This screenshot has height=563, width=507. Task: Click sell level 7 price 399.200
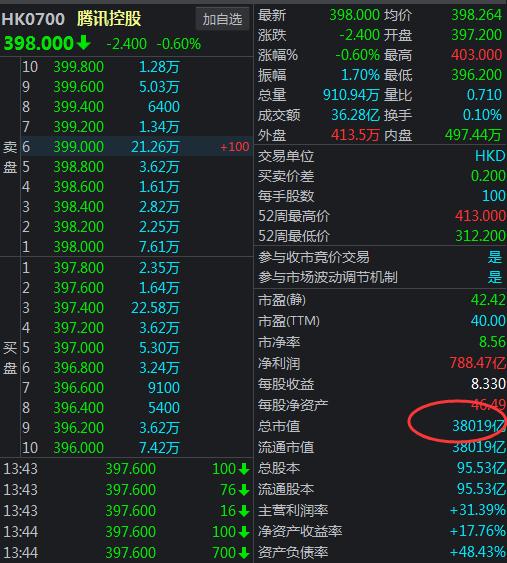79,127
